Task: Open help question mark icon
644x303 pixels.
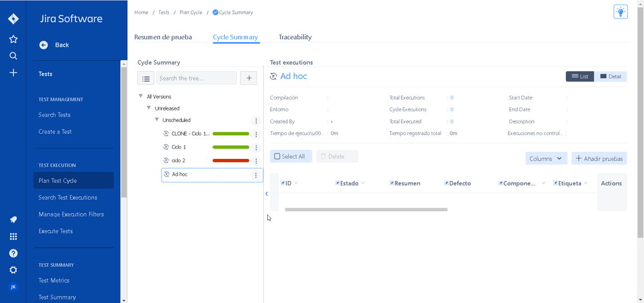Action: pyautogui.click(x=13, y=253)
